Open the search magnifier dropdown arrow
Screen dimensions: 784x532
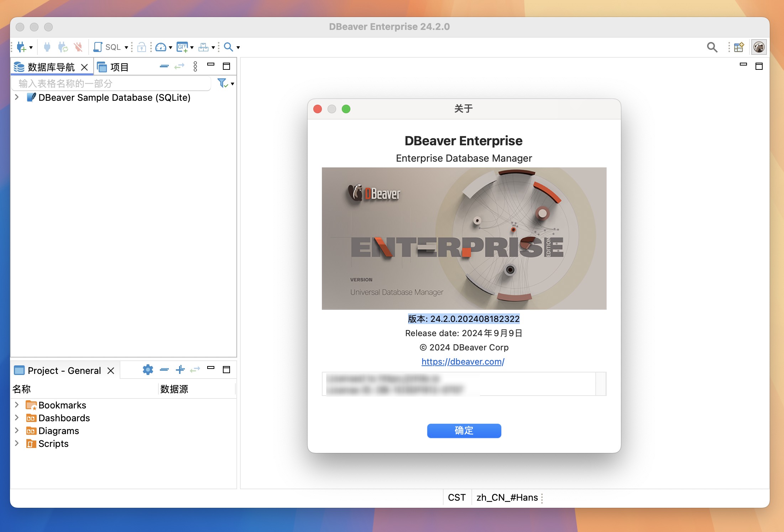click(238, 47)
